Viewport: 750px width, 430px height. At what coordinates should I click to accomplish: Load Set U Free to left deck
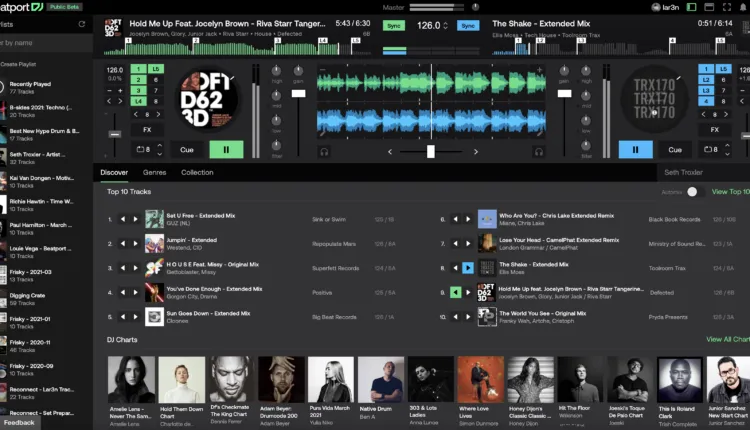point(123,219)
